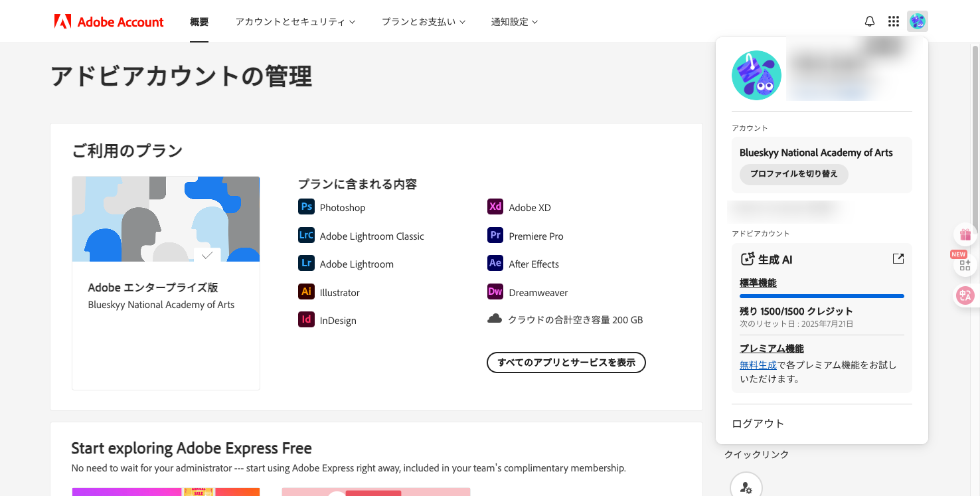
Task: Select the Adobe Lightroom Classic icon
Action: click(306, 236)
